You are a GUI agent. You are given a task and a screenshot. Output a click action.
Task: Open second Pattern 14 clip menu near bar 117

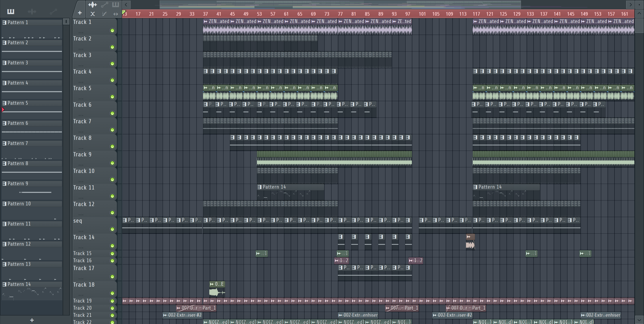[x=475, y=187]
